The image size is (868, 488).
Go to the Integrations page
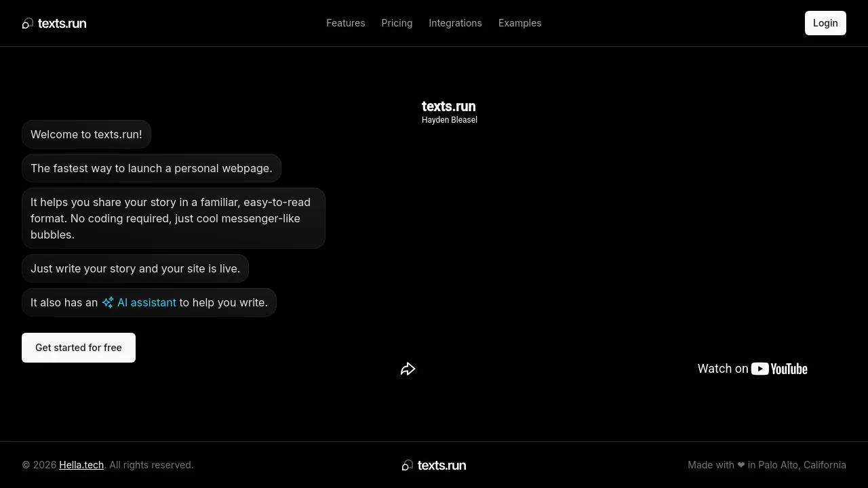(x=455, y=23)
